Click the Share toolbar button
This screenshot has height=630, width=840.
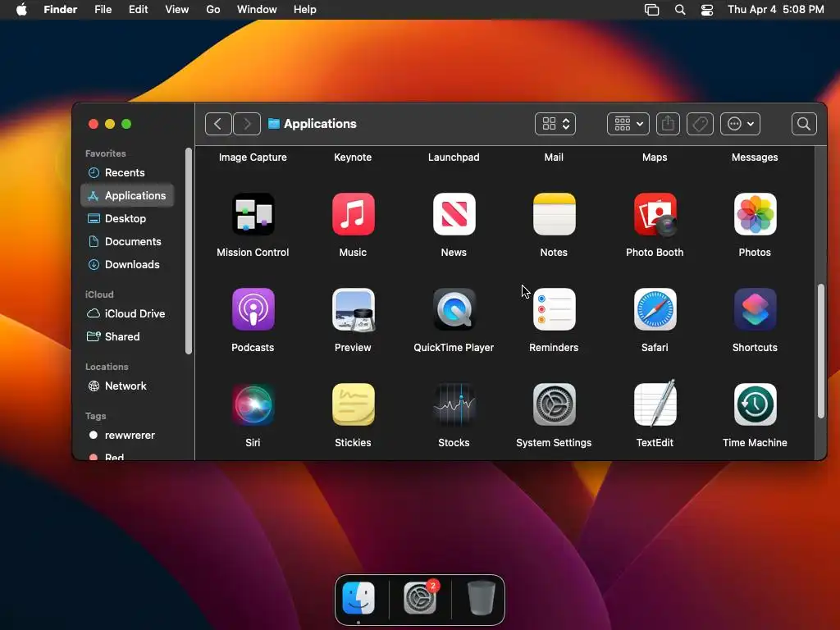(668, 124)
